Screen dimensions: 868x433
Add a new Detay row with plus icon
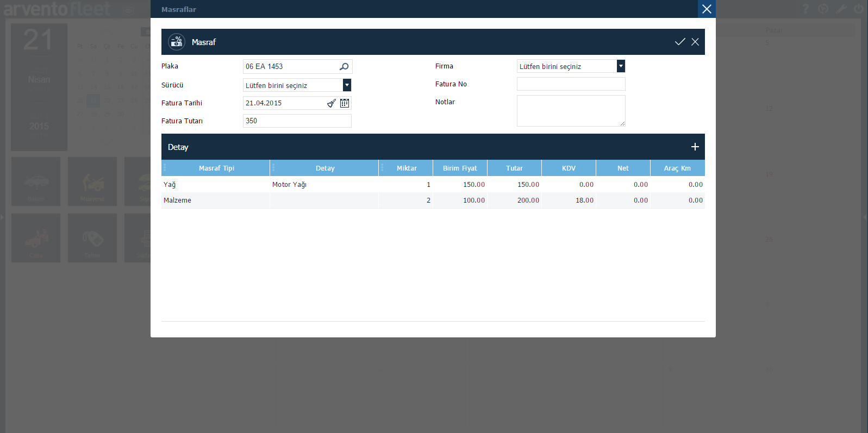(695, 147)
